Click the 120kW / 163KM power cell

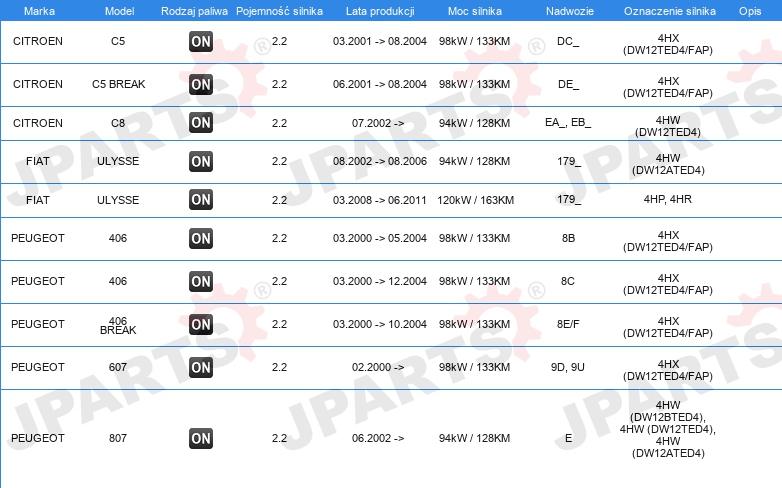(x=475, y=200)
